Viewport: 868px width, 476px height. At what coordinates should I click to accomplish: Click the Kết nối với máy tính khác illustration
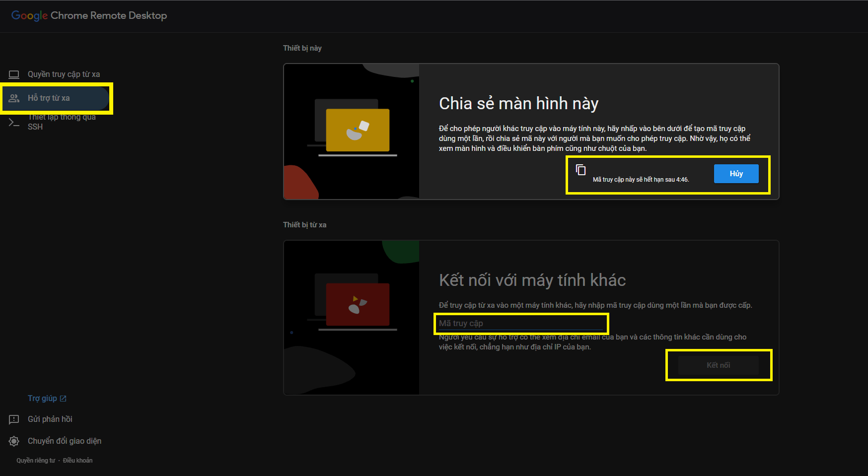pyautogui.click(x=351, y=318)
